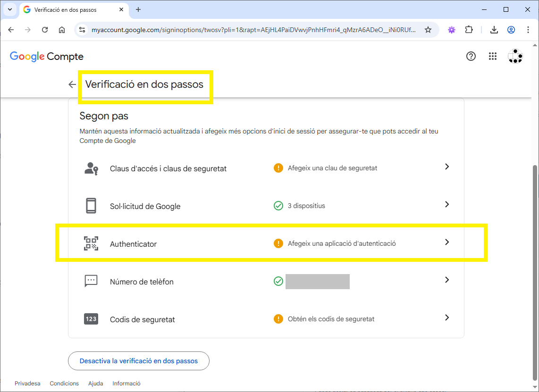The width and height of the screenshot is (539, 392).
Task: Click the bookmark star in address bar
Action: click(428, 29)
